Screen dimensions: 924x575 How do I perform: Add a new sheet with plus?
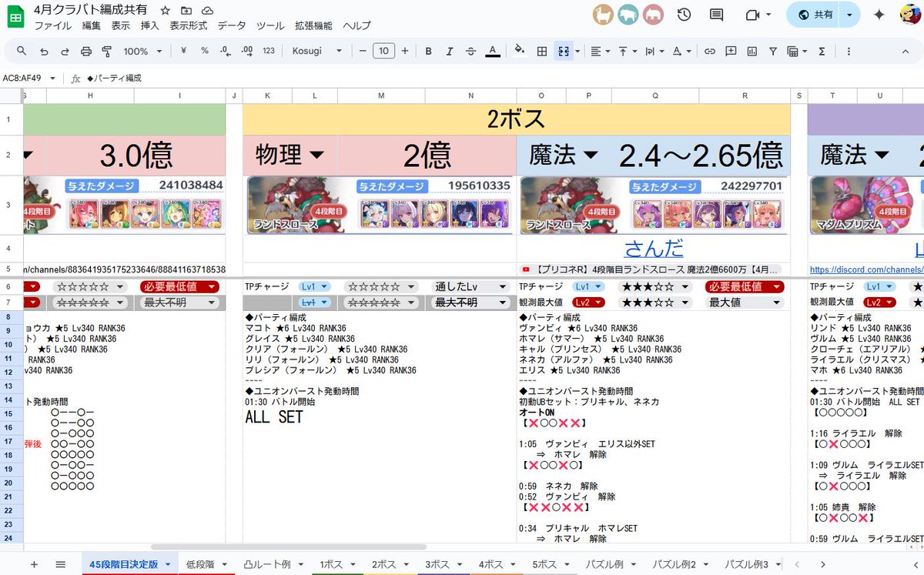coord(34,564)
